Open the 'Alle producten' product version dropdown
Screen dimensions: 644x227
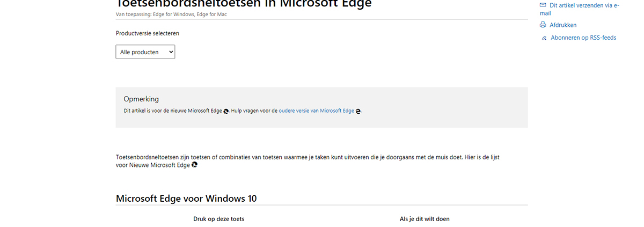pyautogui.click(x=145, y=52)
